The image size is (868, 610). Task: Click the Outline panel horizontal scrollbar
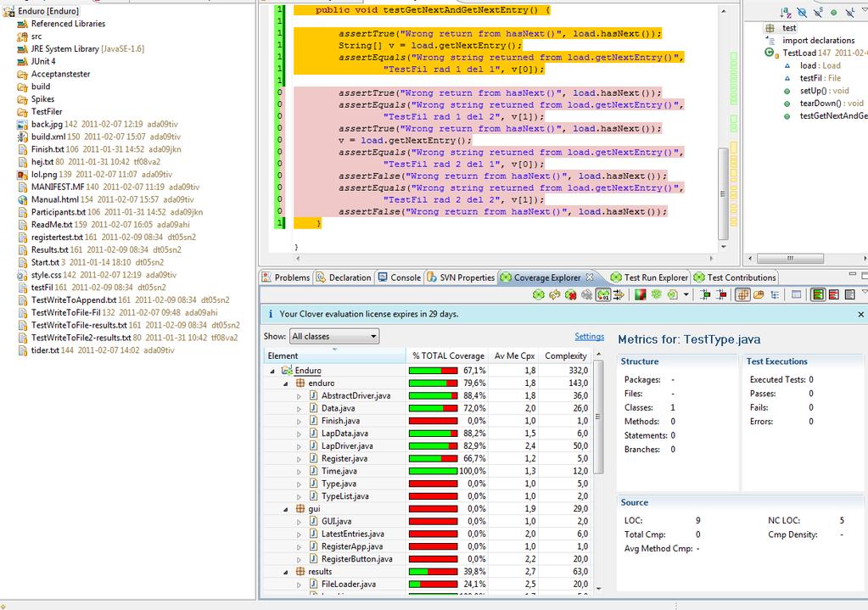pos(790,259)
